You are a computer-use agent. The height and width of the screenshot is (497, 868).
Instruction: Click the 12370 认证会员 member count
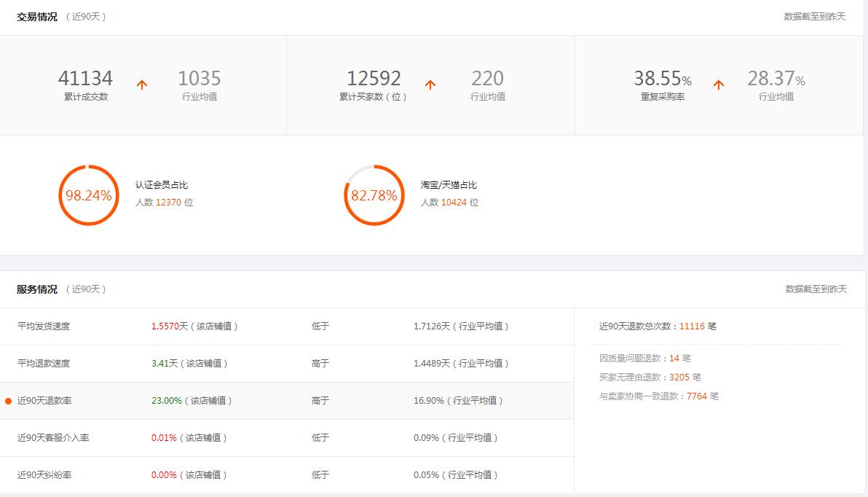pyautogui.click(x=169, y=203)
